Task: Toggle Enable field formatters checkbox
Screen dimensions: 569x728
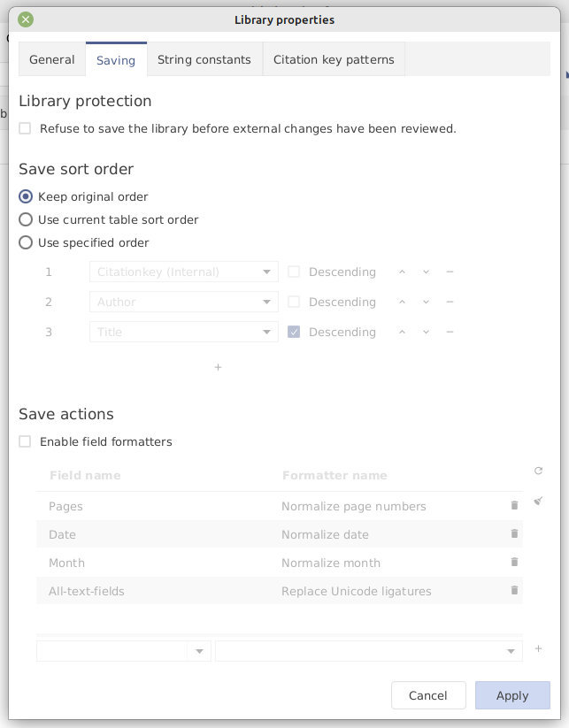Action: tap(26, 441)
